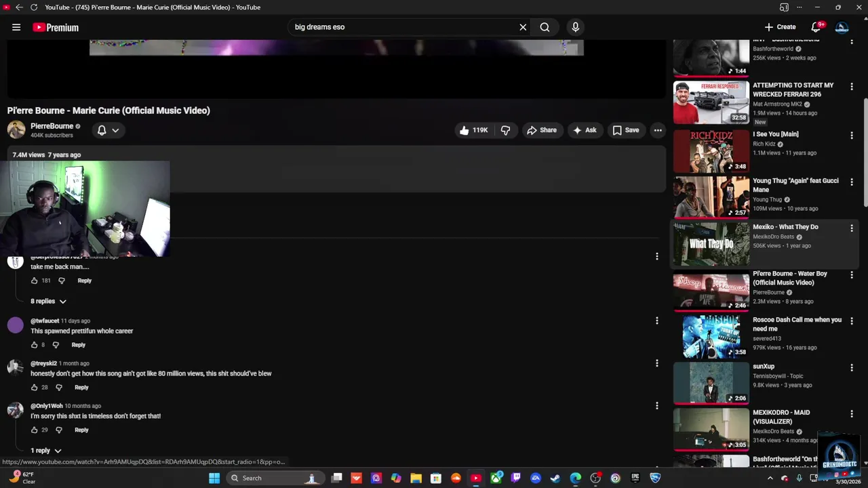This screenshot has width=868, height=488.
Task: Like @treyski2's comment
Action: [35, 388]
